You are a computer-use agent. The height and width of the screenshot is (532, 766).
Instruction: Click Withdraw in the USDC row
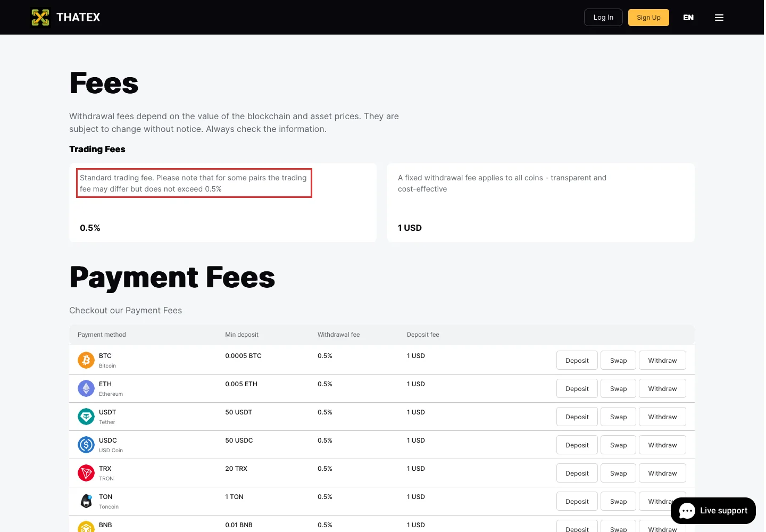tap(662, 445)
